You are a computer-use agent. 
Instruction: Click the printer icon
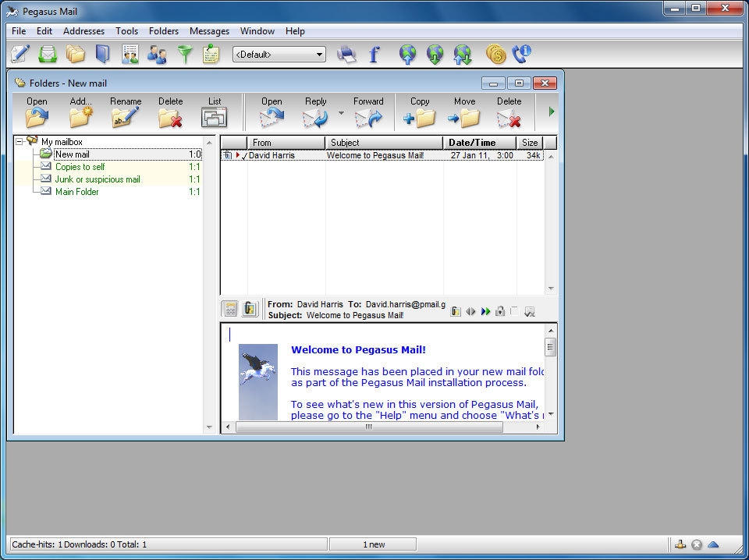pyautogui.click(x=346, y=54)
